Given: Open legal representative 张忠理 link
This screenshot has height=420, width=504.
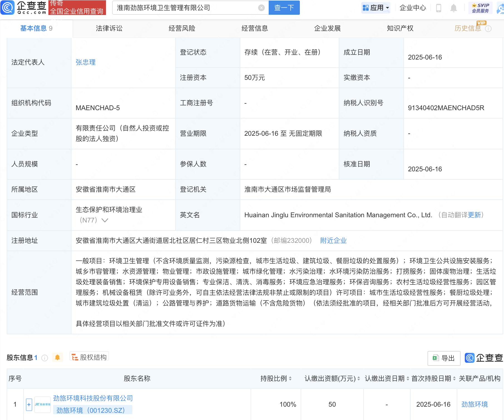Looking at the screenshot, I should (x=86, y=62).
